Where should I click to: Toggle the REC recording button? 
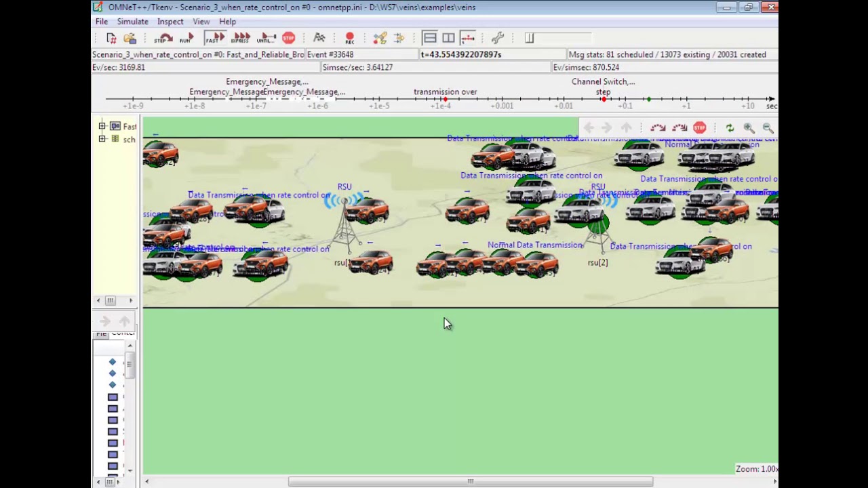pyautogui.click(x=350, y=39)
